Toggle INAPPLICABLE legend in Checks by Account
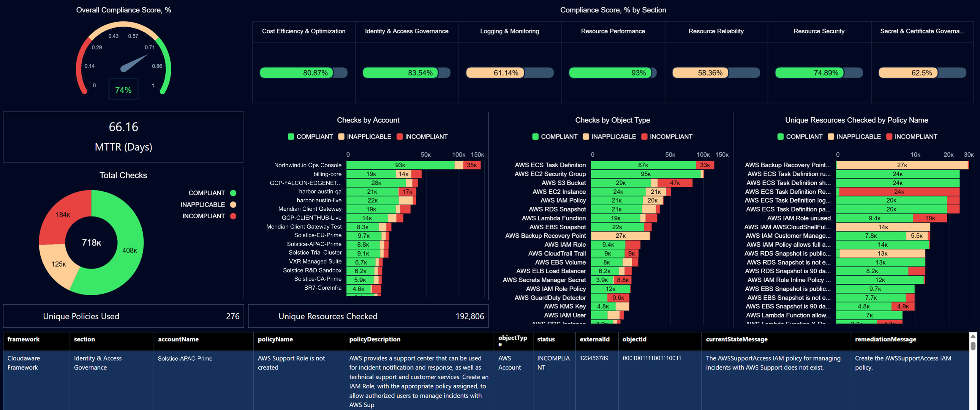Viewport: 980px width, 410px height. coord(364,137)
